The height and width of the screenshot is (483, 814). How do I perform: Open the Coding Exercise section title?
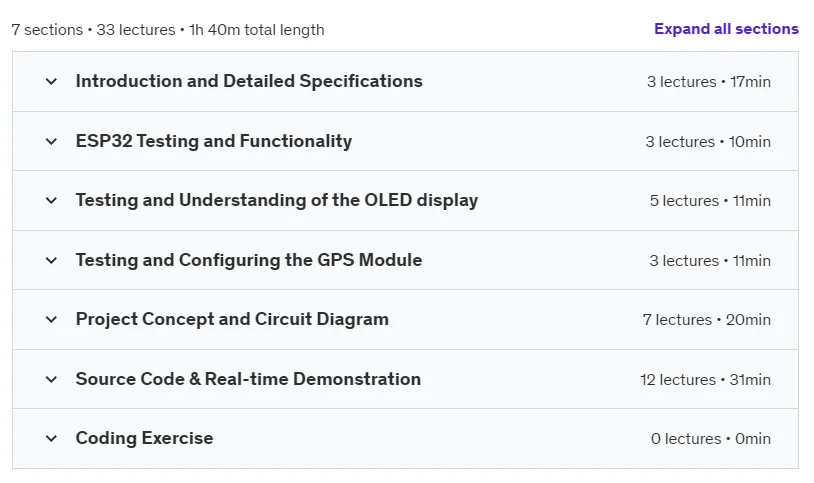[x=144, y=438]
